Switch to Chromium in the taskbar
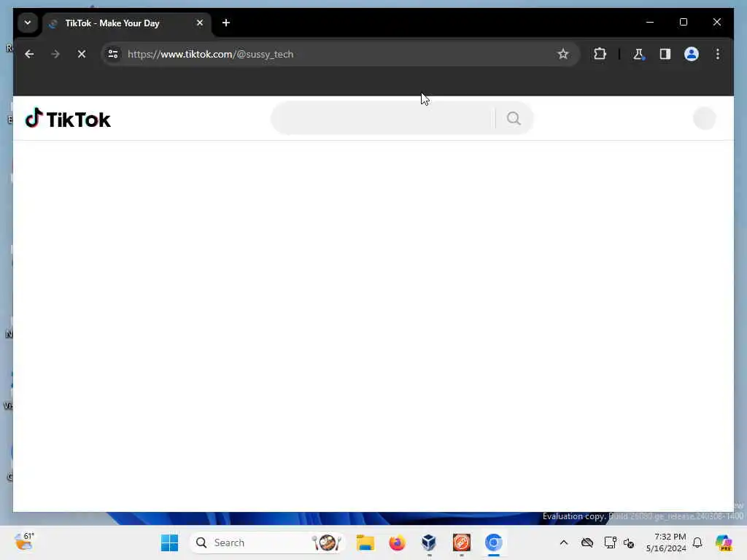Image resolution: width=747 pixels, height=560 pixels. 494,542
